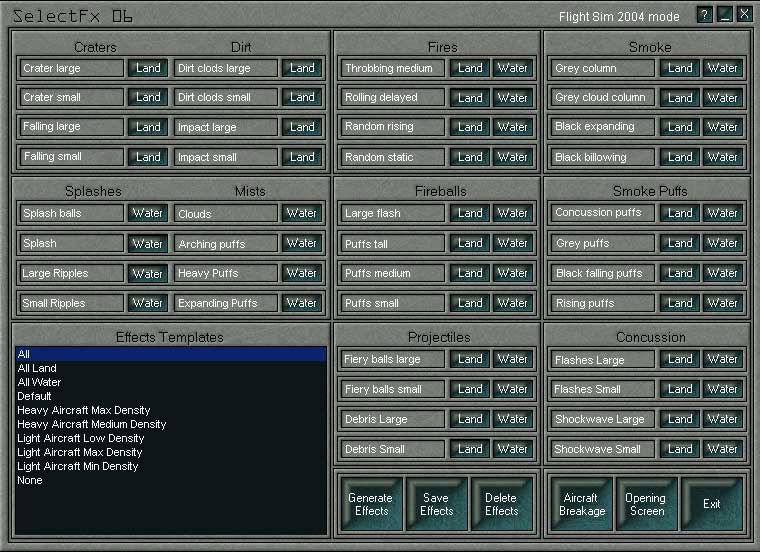Toggle Land for Concussion puffs

[x=680, y=213]
